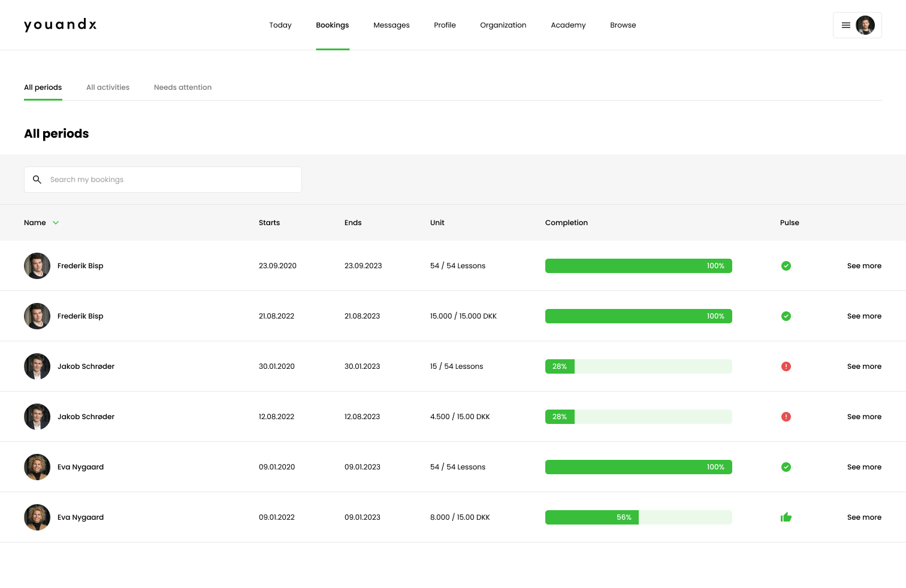See more for Frederik Bisp 23.09.2020 booking

pyautogui.click(x=864, y=266)
